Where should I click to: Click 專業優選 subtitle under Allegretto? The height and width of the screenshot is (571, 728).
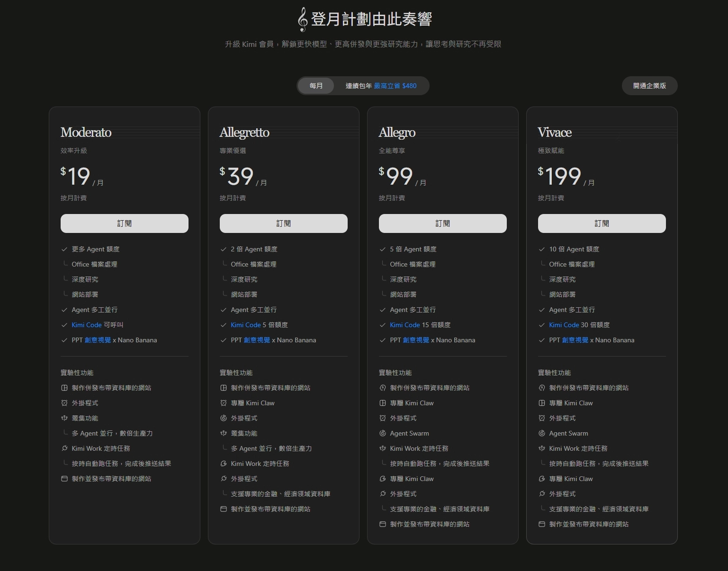click(x=233, y=151)
